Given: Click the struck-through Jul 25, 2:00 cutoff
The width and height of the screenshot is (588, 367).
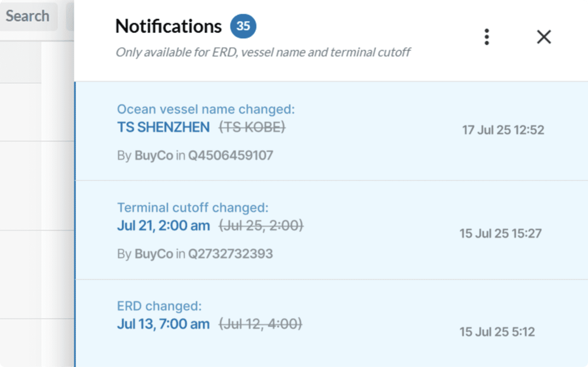Looking at the screenshot, I should point(261,226).
